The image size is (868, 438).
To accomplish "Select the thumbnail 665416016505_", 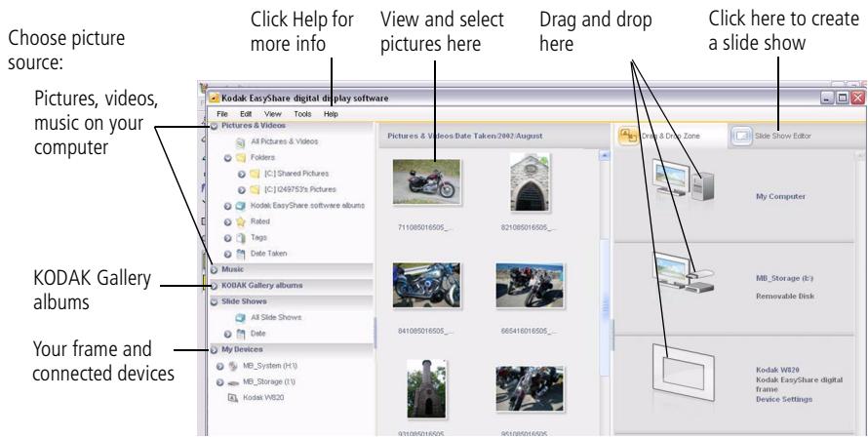I will [530, 286].
